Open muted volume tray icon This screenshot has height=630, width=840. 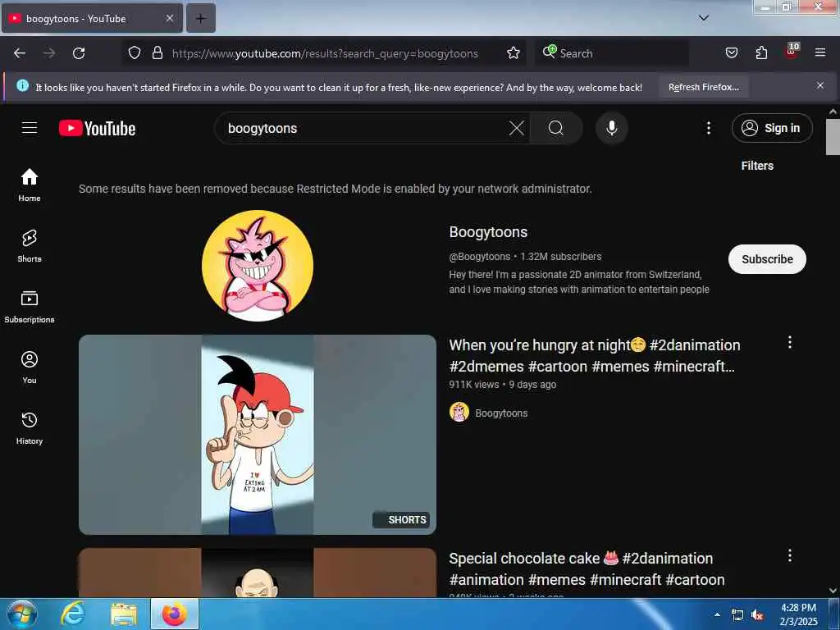[757, 615]
